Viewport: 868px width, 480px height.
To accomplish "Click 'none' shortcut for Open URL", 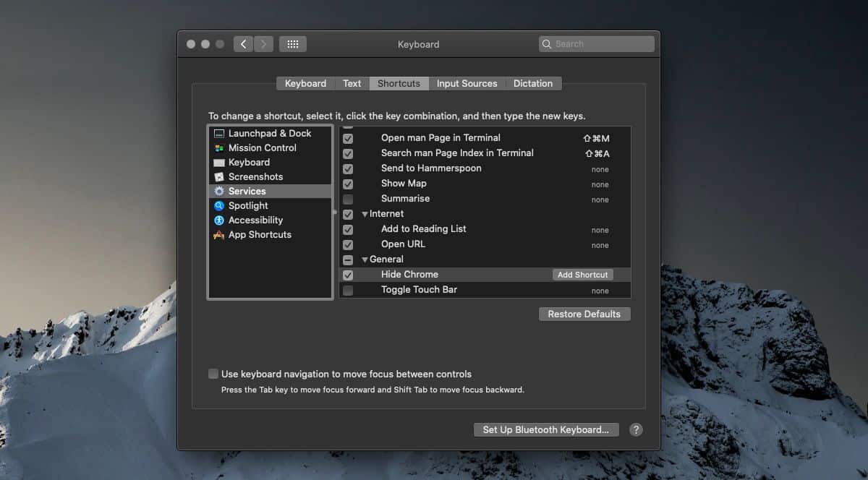I will [x=600, y=245].
